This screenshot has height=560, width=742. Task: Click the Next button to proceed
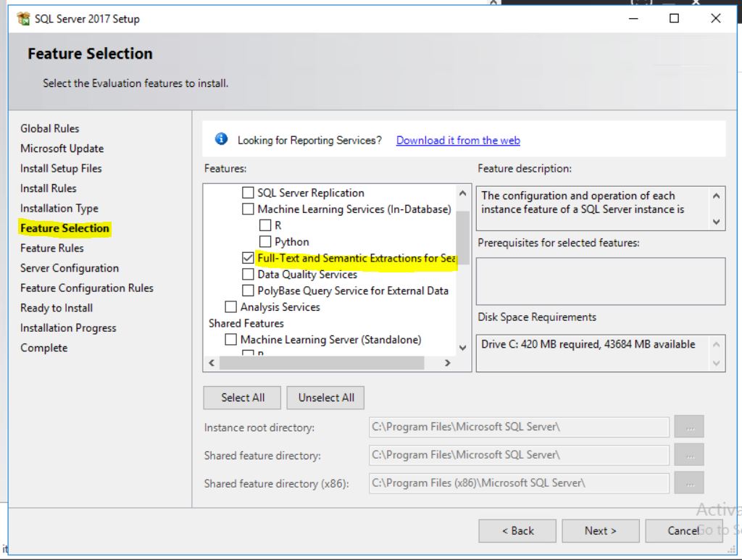pyautogui.click(x=600, y=530)
